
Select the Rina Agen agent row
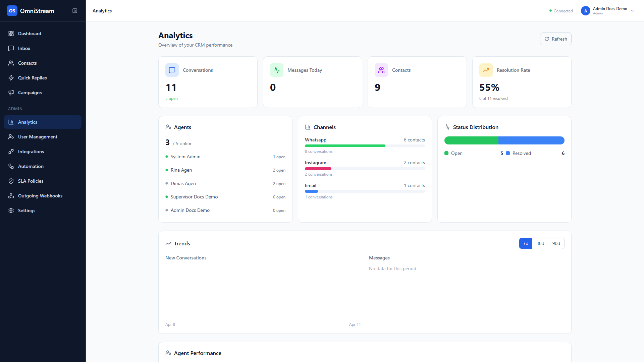[225, 170]
